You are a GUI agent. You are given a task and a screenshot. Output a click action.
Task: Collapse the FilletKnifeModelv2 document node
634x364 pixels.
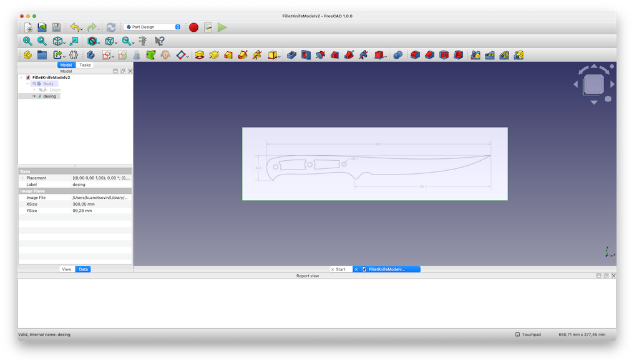[x=21, y=77]
